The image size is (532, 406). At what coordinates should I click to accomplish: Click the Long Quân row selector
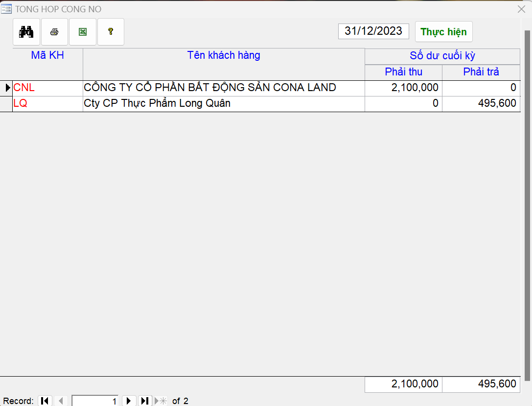[6, 104]
